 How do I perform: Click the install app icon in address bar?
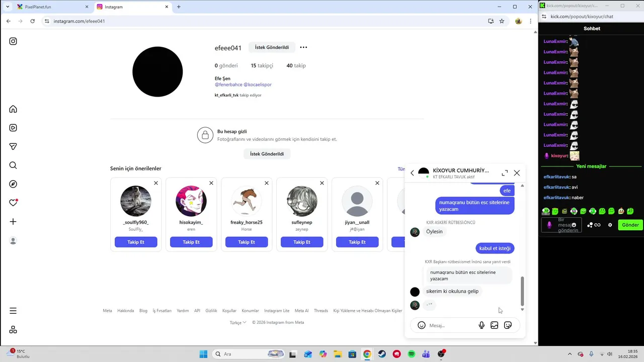point(491,21)
